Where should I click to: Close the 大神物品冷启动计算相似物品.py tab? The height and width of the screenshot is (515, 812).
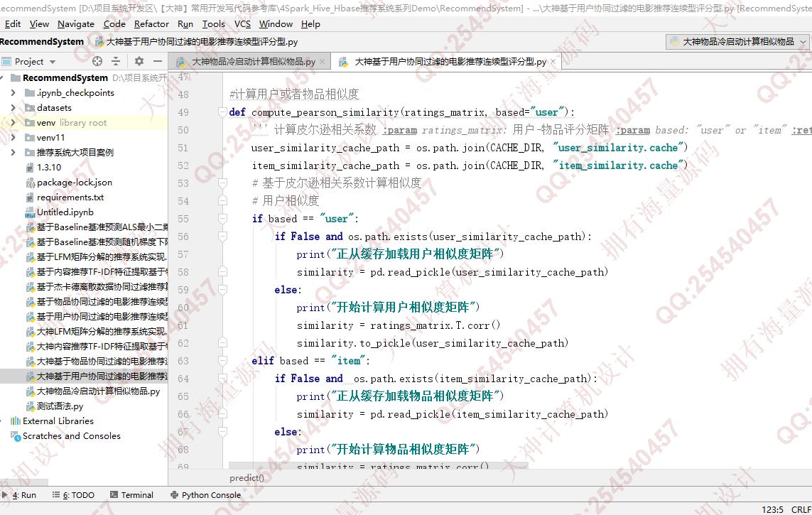click(322, 62)
